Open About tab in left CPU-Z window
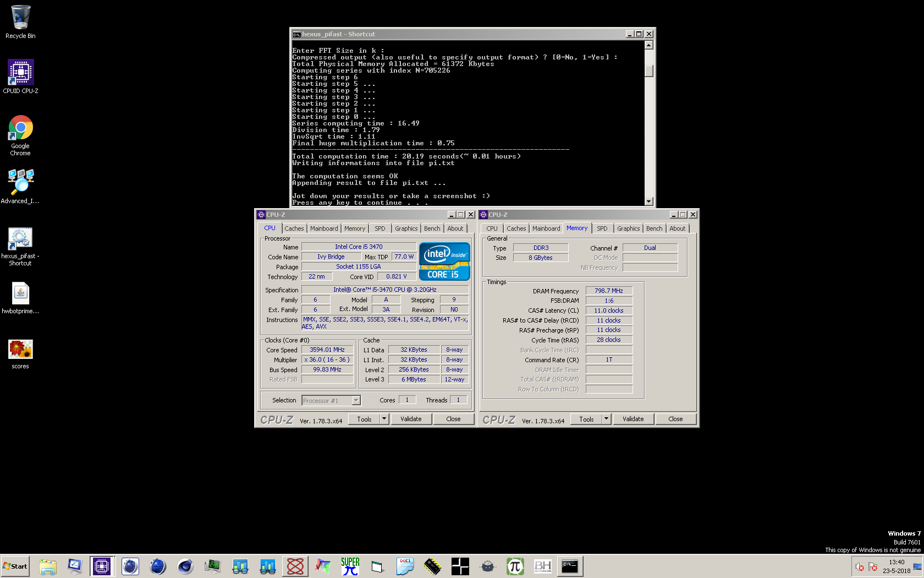Viewport: 924px width, 578px height. 455,228
